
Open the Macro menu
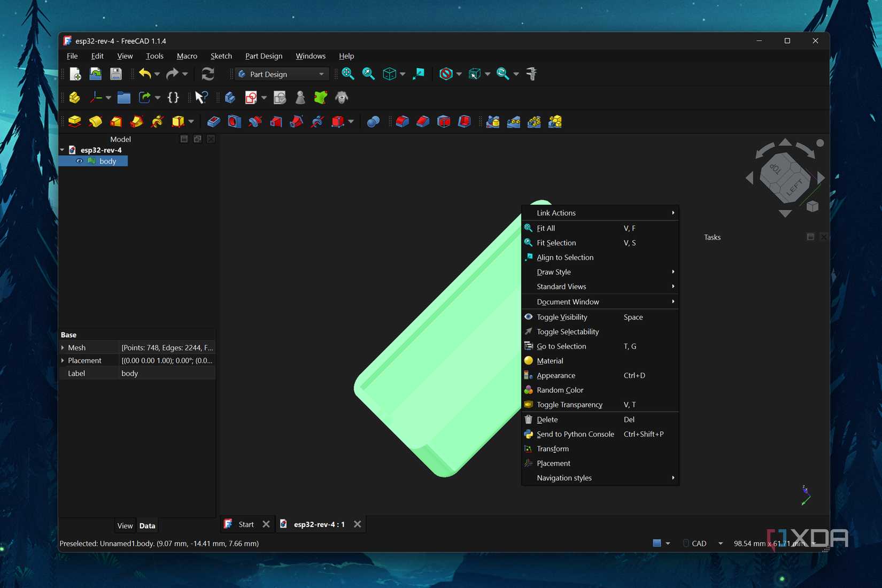coord(187,56)
